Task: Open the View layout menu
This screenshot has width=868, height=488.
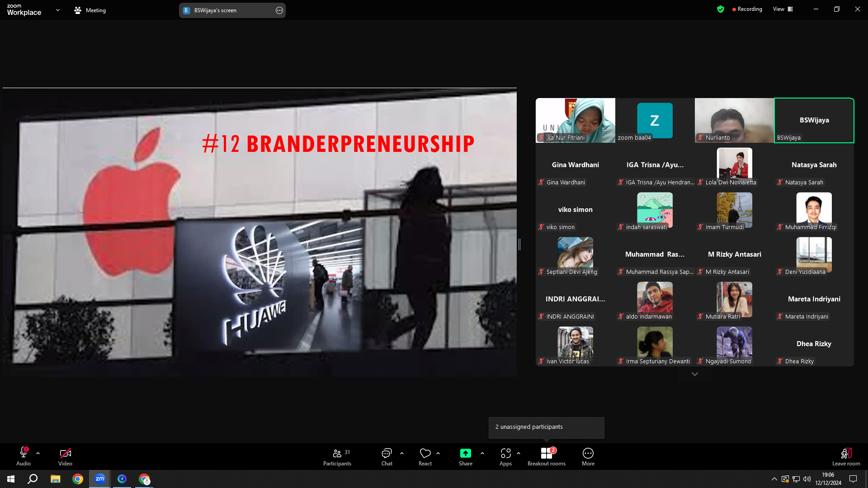Action: (783, 9)
